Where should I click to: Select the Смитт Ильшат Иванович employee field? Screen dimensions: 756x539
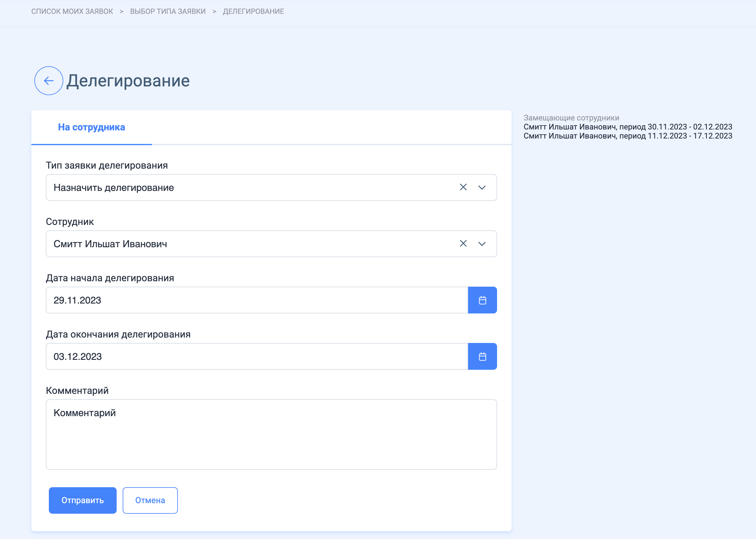click(x=271, y=244)
